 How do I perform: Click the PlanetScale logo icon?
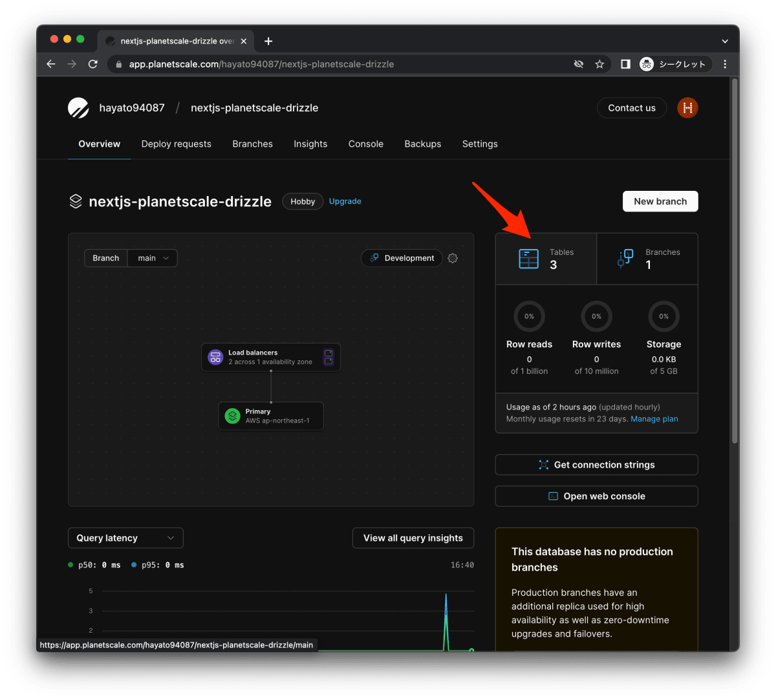click(x=78, y=108)
